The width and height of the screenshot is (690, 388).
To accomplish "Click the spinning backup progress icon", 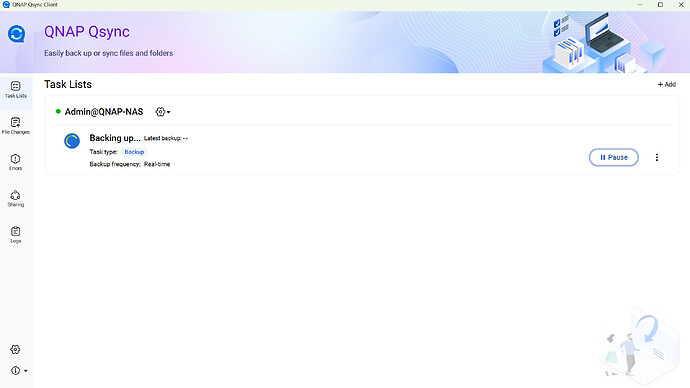I will pos(72,141).
